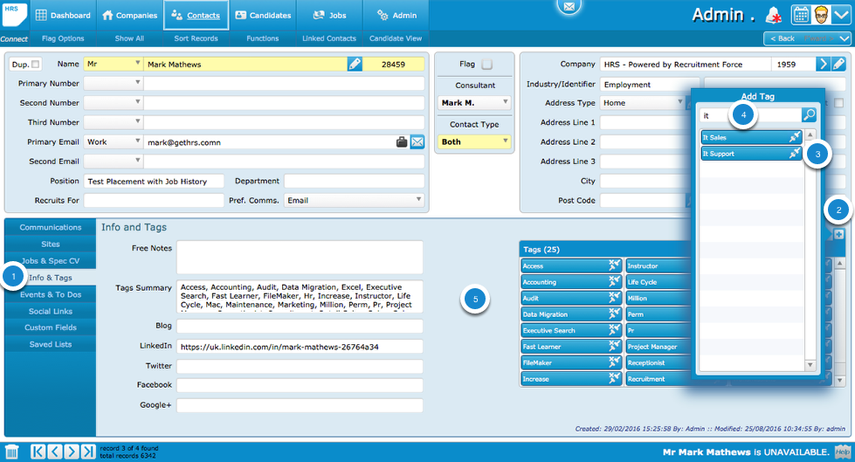Remove the Increase tag
Viewport: 855px width, 462px height.
point(614,379)
